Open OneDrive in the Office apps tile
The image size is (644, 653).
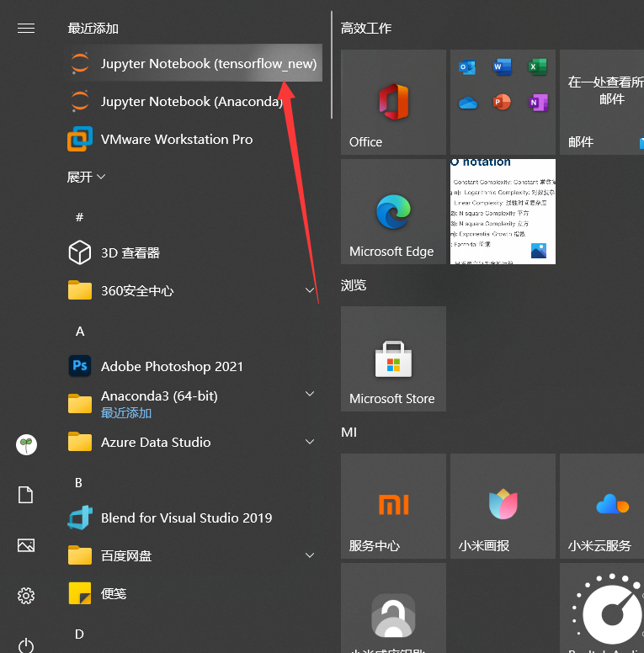(x=467, y=103)
